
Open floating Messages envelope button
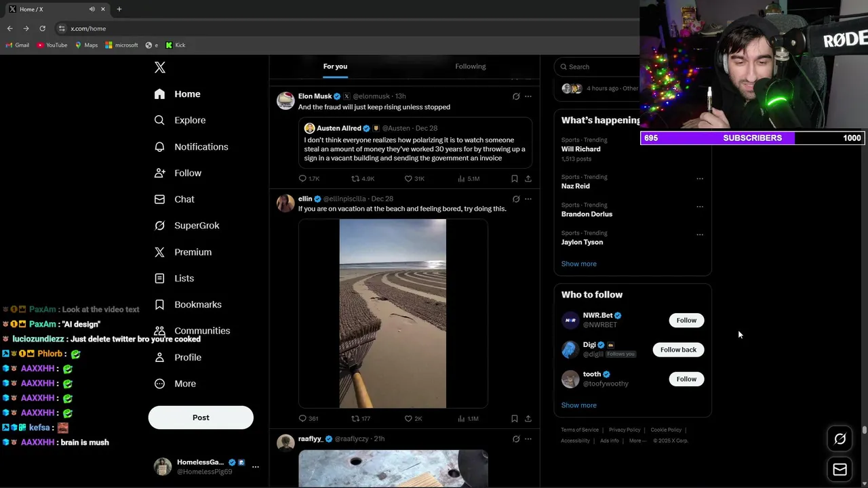coord(840,469)
